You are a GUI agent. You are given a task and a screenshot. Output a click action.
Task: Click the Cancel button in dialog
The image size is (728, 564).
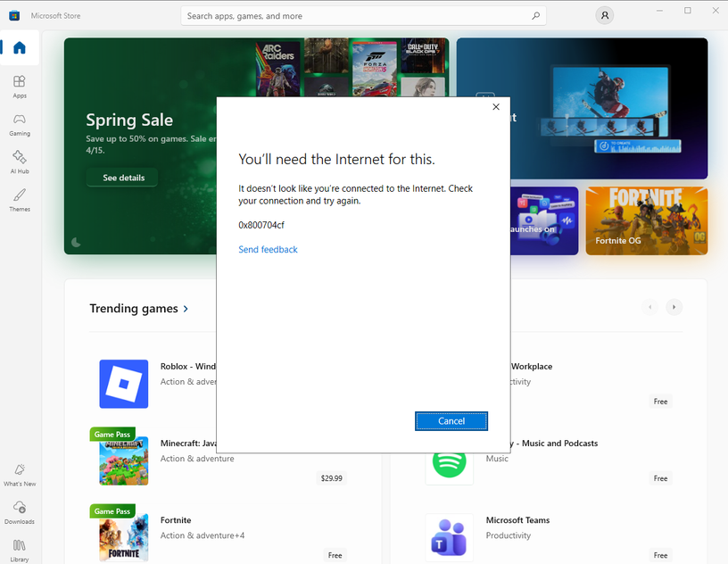coord(451,421)
